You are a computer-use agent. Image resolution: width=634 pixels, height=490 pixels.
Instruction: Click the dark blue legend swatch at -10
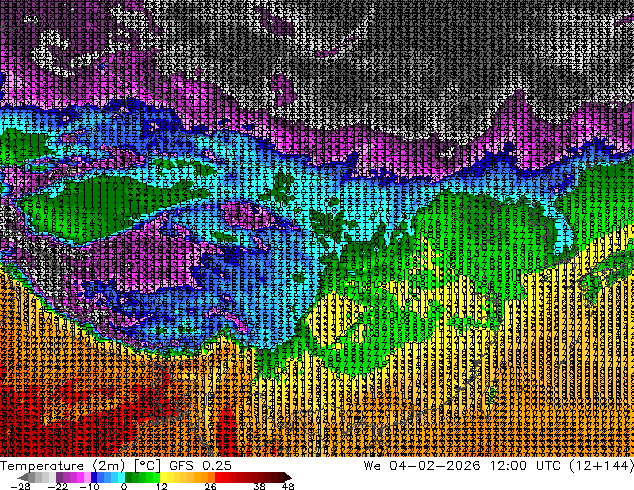pyautogui.click(x=94, y=477)
